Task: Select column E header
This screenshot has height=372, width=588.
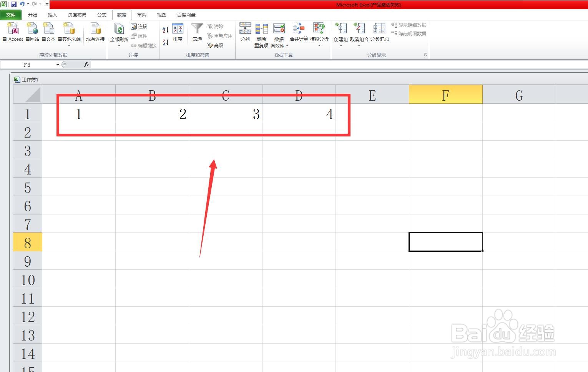Action: click(x=372, y=95)
